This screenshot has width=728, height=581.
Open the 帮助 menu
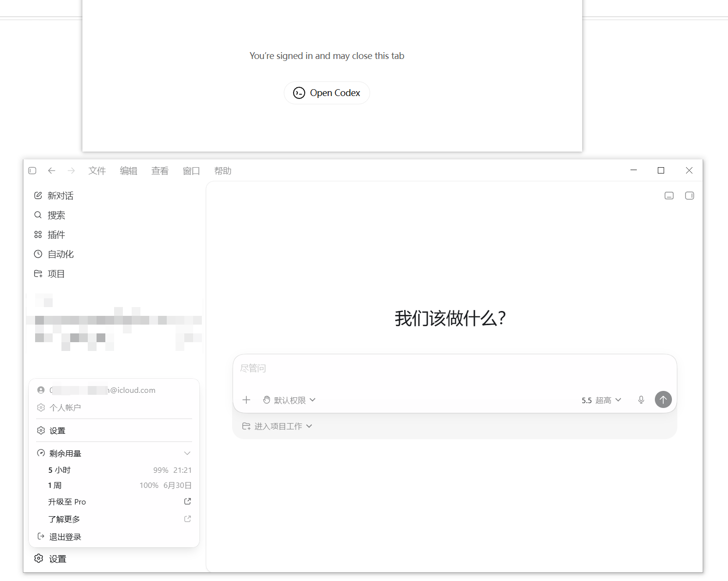click(223, 171)
